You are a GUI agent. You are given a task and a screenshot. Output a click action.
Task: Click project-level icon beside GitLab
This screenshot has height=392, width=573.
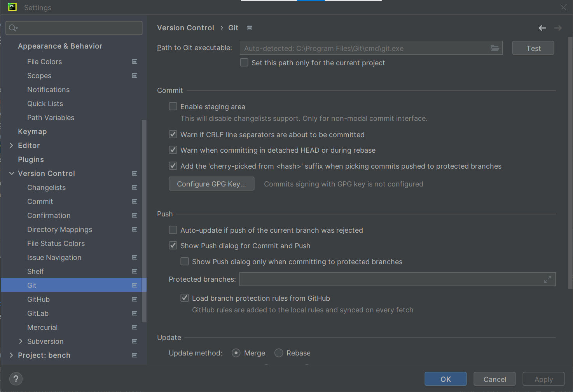135,313
